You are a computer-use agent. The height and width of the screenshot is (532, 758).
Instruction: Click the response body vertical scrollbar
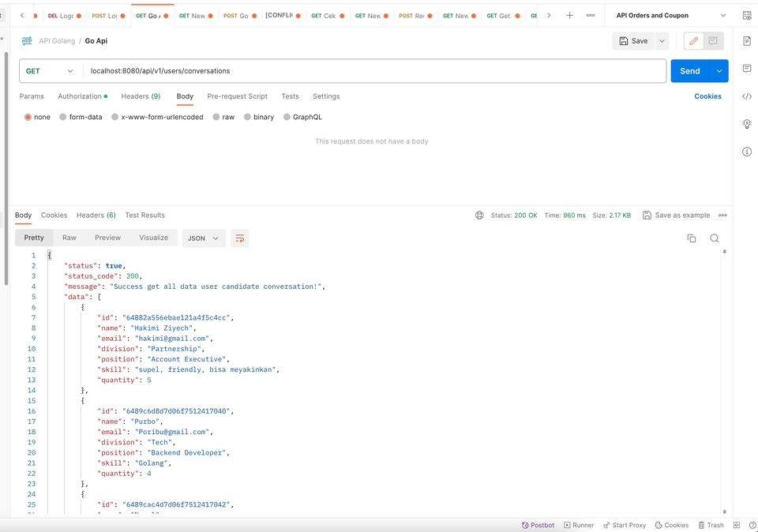[x=724, y=382]
